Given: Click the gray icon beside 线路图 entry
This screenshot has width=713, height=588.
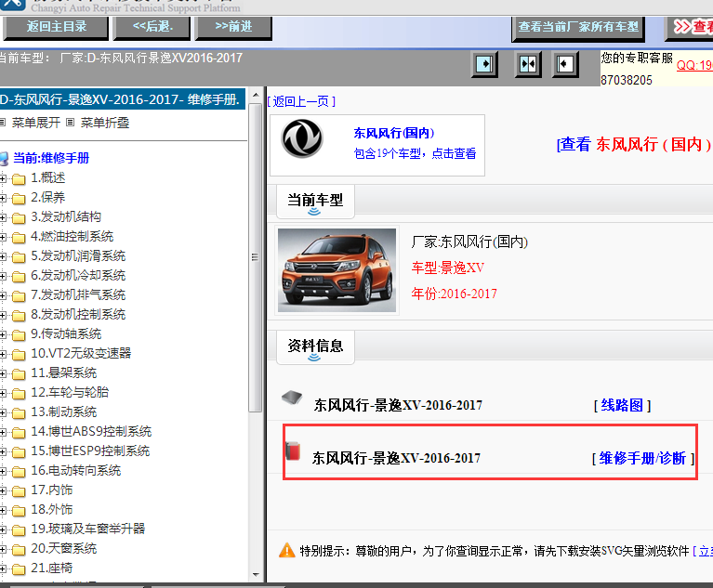Looking at the screenshot, I should pos(293,399).
